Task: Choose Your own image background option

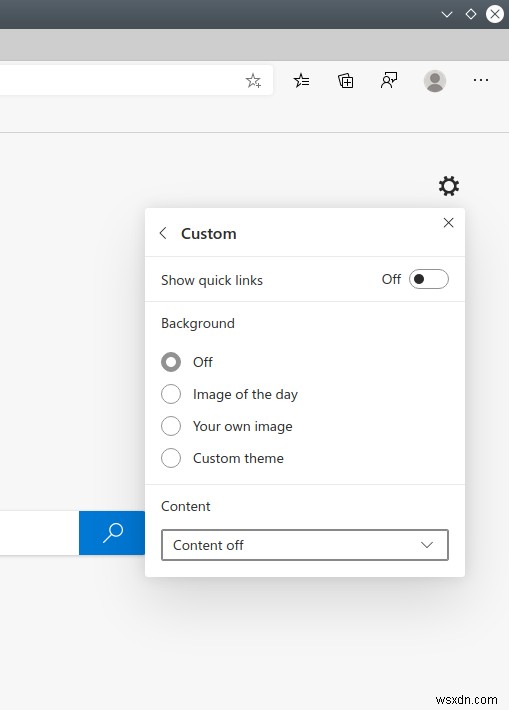Action: [x=171, y=426]
